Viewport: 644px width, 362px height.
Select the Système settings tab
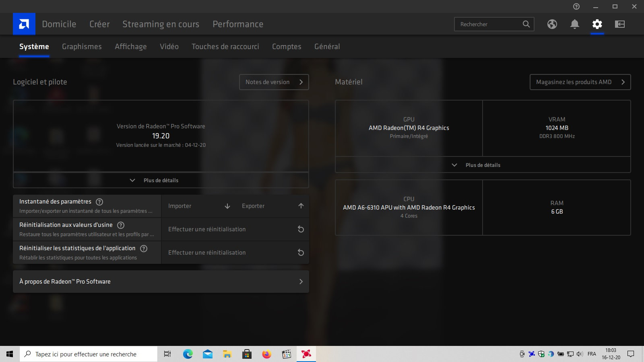point(34,47)
